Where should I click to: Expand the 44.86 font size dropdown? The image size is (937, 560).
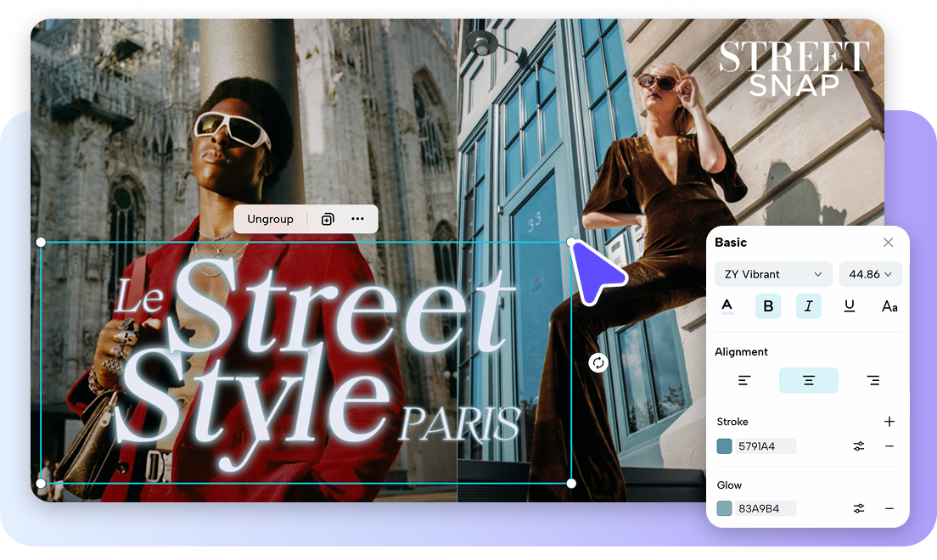click(870, 274)
